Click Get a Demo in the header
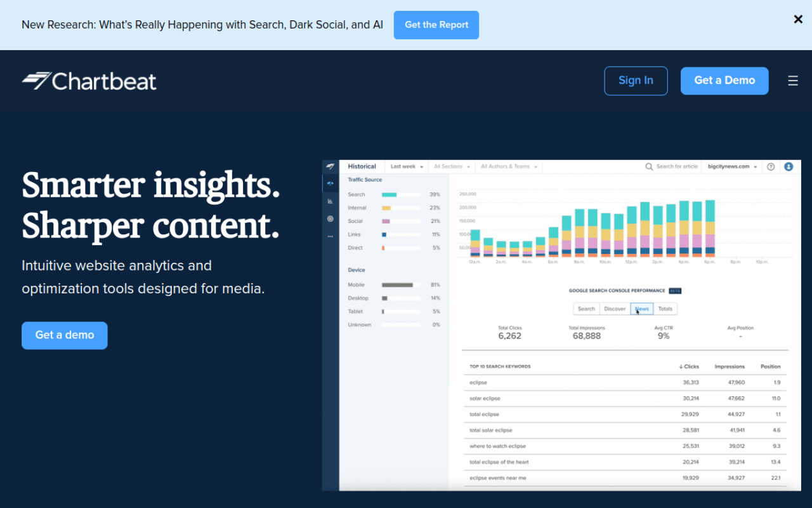This screenshot has height=508, width=812. [x=724, y=81]
